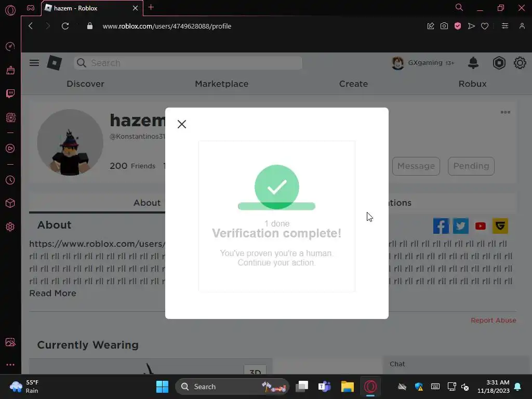Screen dimensions: 532x399
Task: Open the weather widget showing Rain
Action: 24,387
